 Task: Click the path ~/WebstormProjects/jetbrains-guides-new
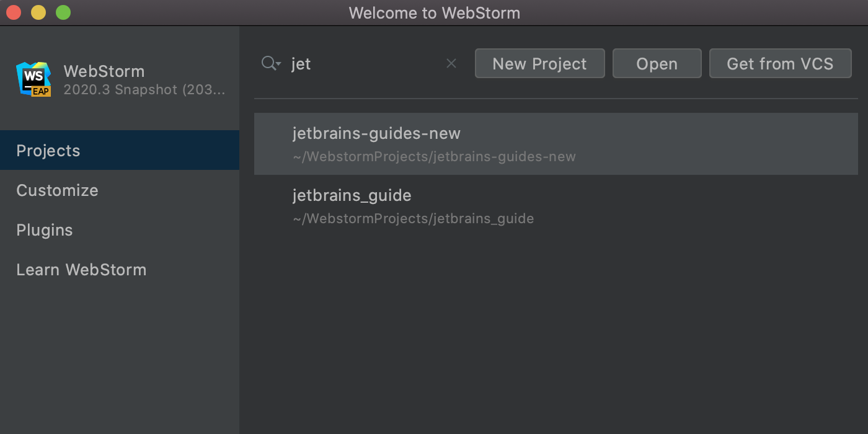434,157
